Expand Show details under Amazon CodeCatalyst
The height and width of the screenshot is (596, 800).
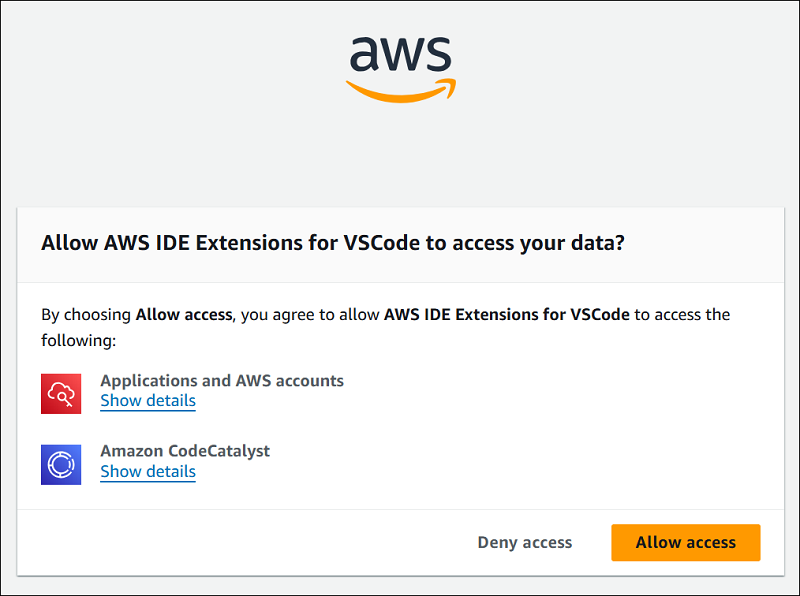[148, 472]
